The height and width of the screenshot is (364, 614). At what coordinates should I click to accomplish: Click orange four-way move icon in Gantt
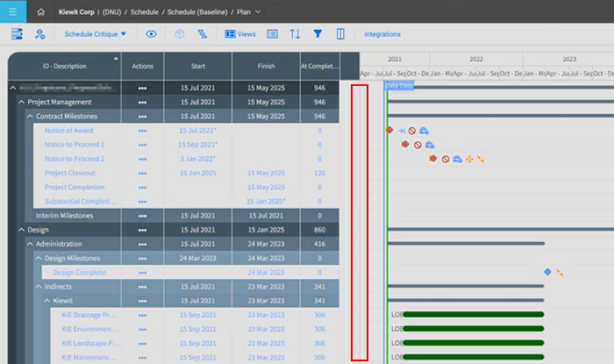(469, 159)
